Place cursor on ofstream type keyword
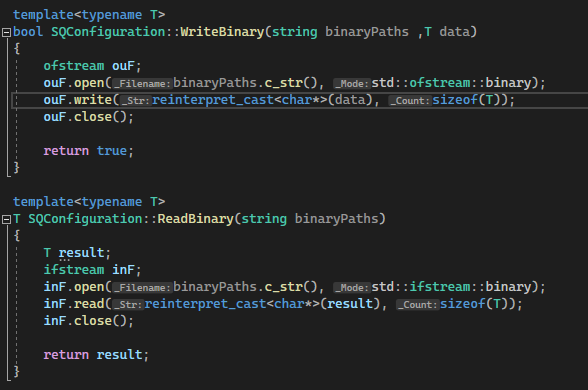The image size is (588, 390). click(x=74, y=66)
